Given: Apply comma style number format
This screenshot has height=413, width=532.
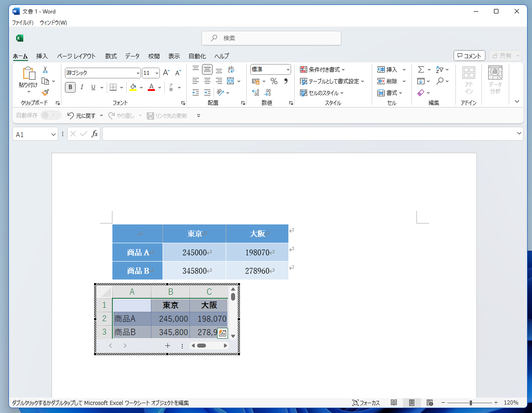Looking at the screenshot, I should pos(286,81).
